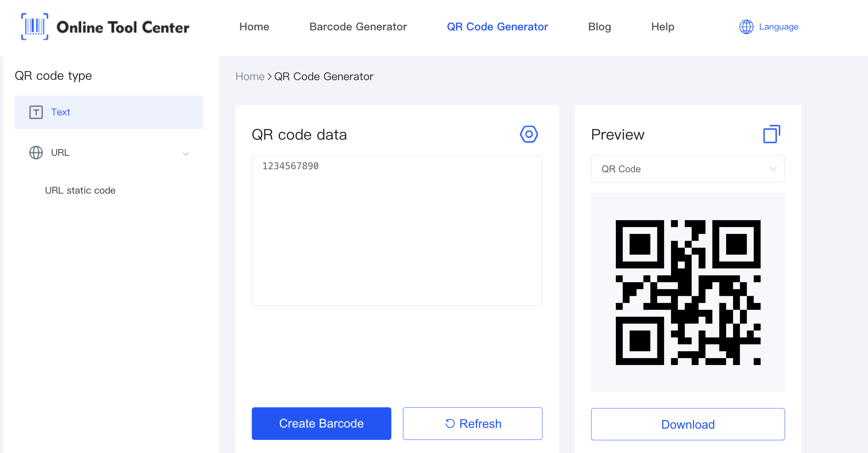Select URL static code option

click(x=80, y=191)
